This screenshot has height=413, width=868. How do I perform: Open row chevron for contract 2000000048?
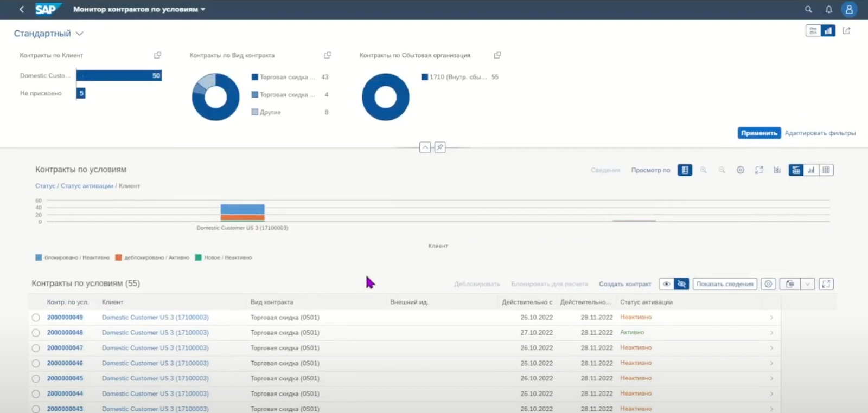[771, 333]
